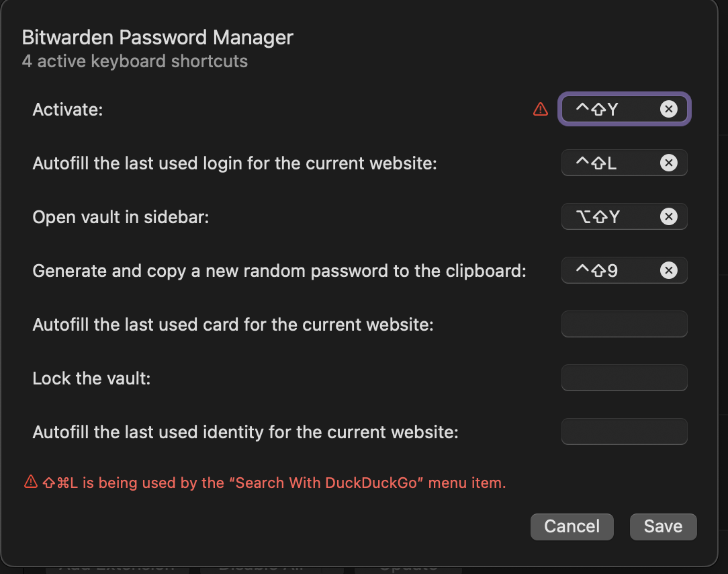The height and width of the screenshot is (574, 728).
Task: Click the x button inside the Activate field
Action: pos(669,109)
